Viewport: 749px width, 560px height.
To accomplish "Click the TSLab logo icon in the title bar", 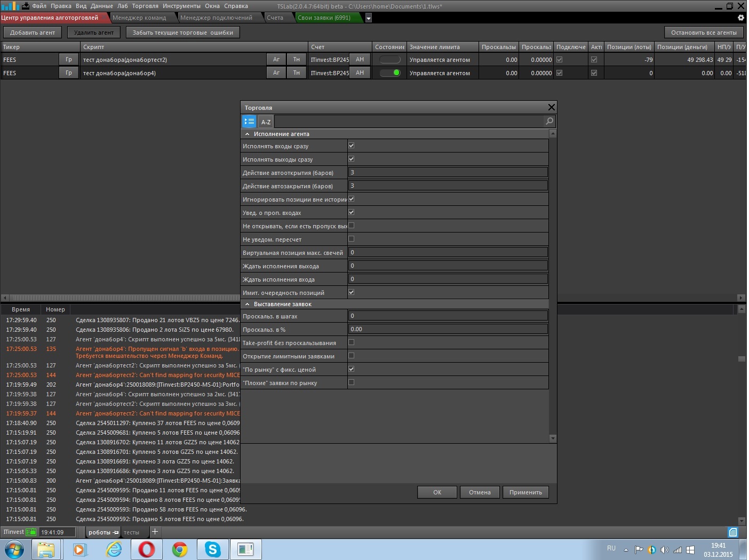I will click(10, 6).
